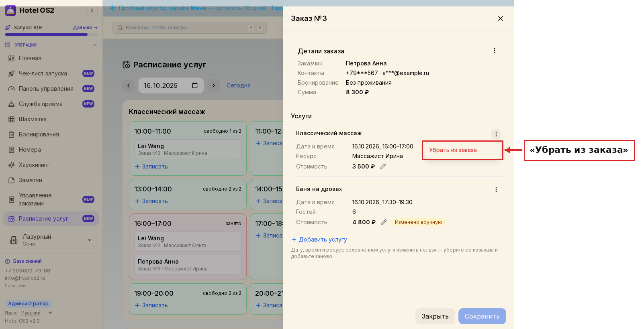Edit the 4 800 ₽ price pencil icon

[384, 222]
